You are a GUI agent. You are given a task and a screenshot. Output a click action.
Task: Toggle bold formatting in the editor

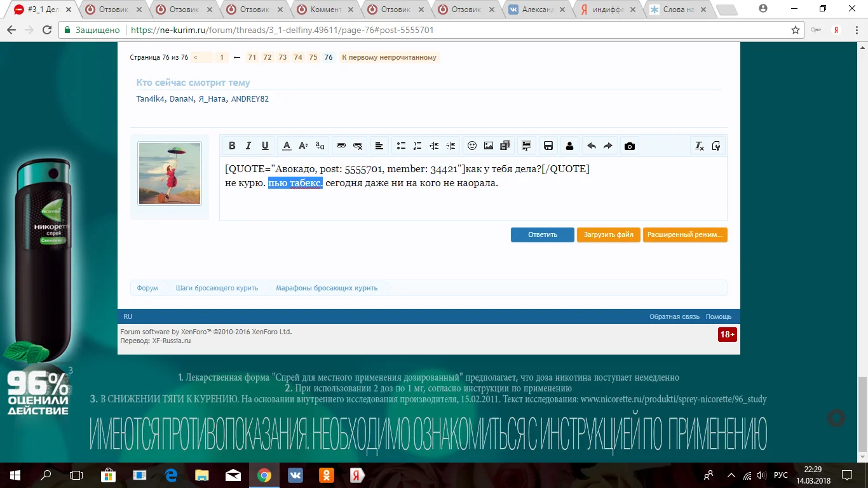[233, 146]
